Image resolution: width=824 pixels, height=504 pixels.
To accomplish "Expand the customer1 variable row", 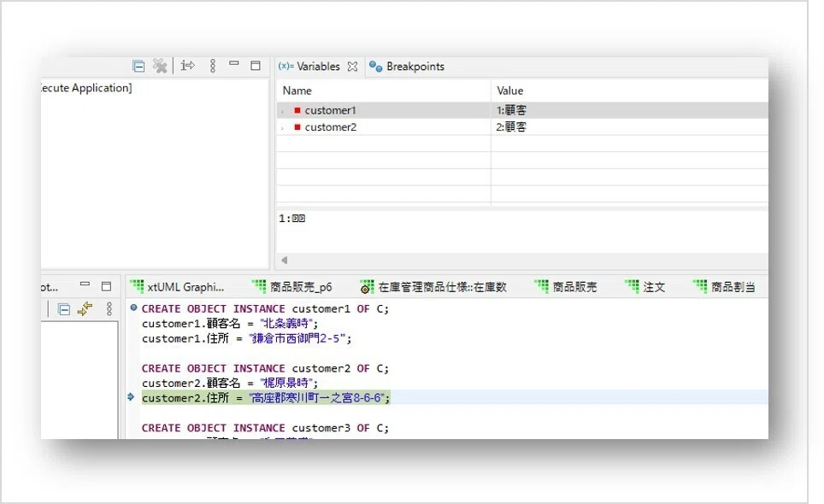I will (283, 111).
